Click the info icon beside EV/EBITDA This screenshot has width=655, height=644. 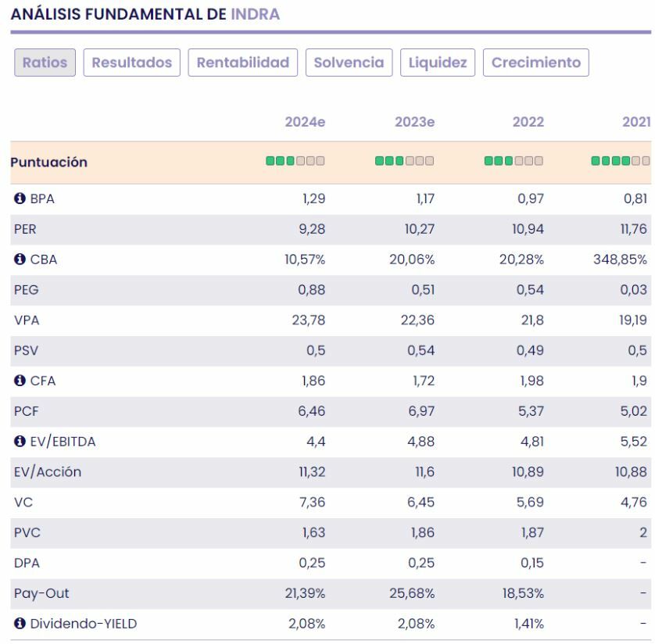[x=19, y=442]
